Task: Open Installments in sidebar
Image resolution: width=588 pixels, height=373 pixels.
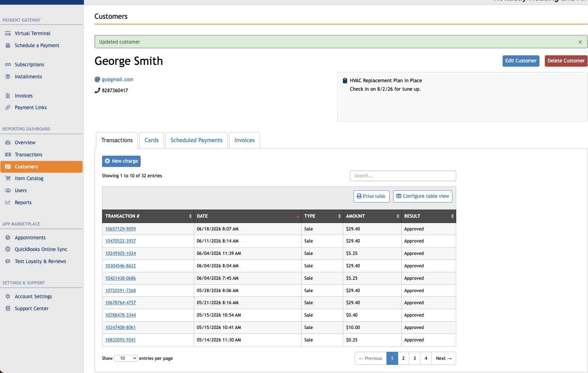Action: coord(28,77)
